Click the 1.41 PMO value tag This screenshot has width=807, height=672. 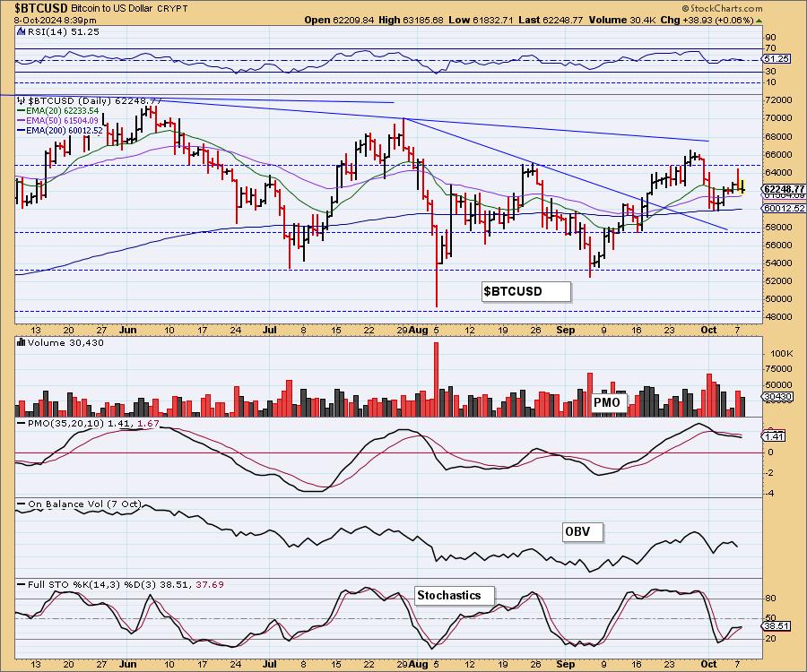(x=773, y=436)
